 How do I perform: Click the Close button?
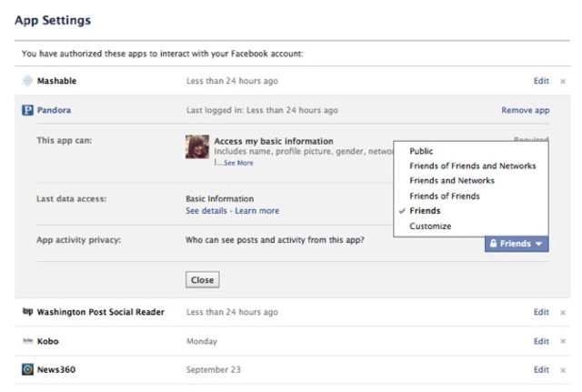(x=202, y=279)
